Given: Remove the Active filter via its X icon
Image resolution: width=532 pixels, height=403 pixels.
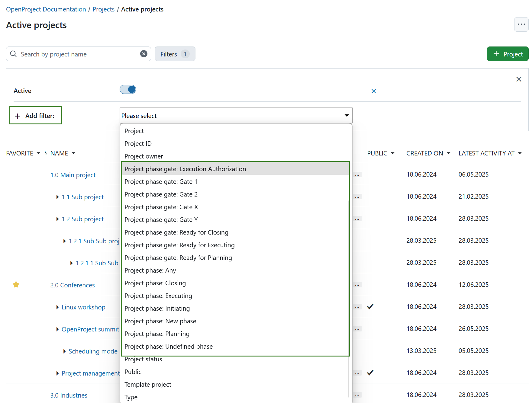Looking at the screenshot, I should click(374, 91).
